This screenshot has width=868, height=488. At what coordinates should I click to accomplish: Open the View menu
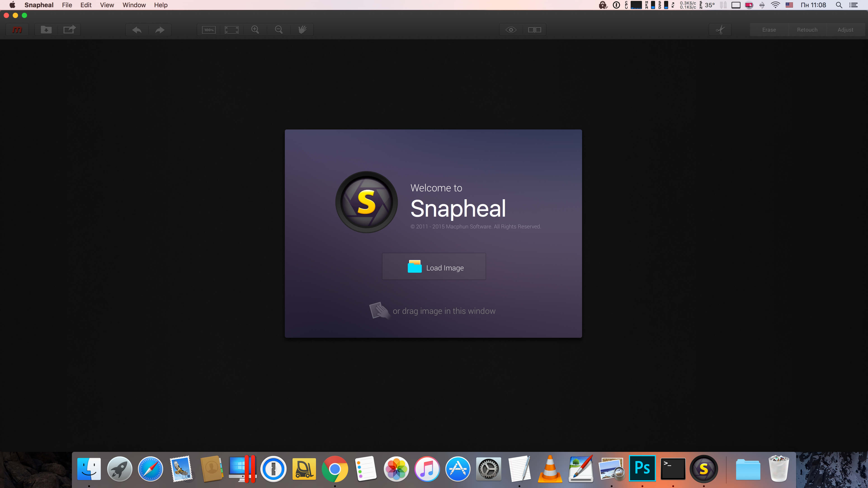pos(107,5)
